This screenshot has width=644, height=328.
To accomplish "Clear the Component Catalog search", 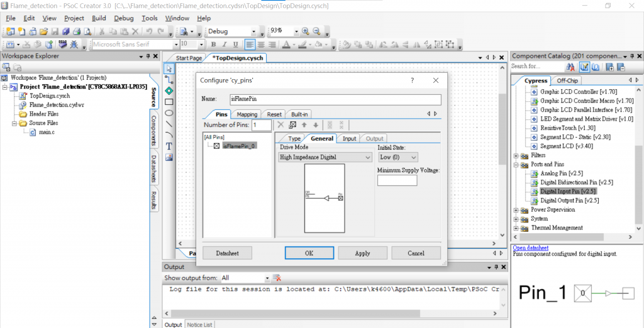I will click(x=570, y=67).
